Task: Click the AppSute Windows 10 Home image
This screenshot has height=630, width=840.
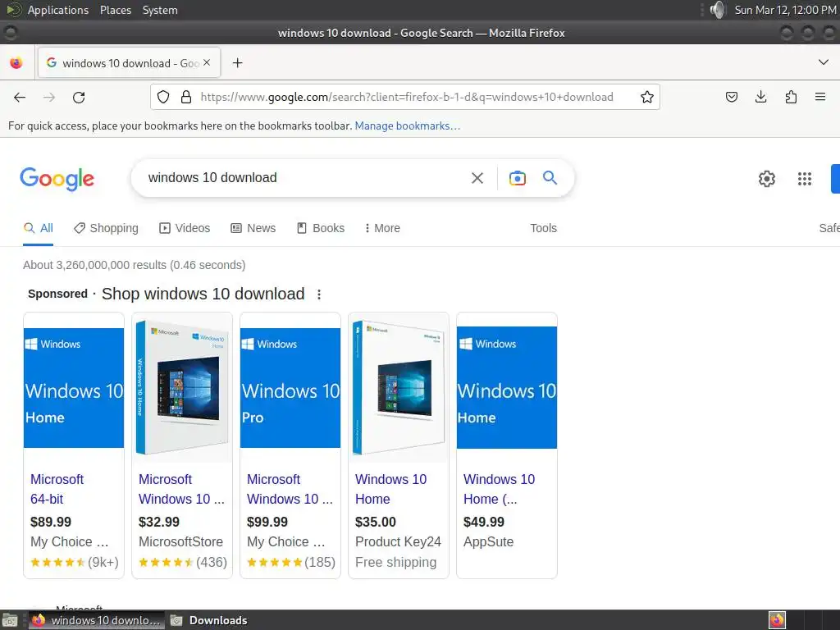Action: (x=507, y=387)
